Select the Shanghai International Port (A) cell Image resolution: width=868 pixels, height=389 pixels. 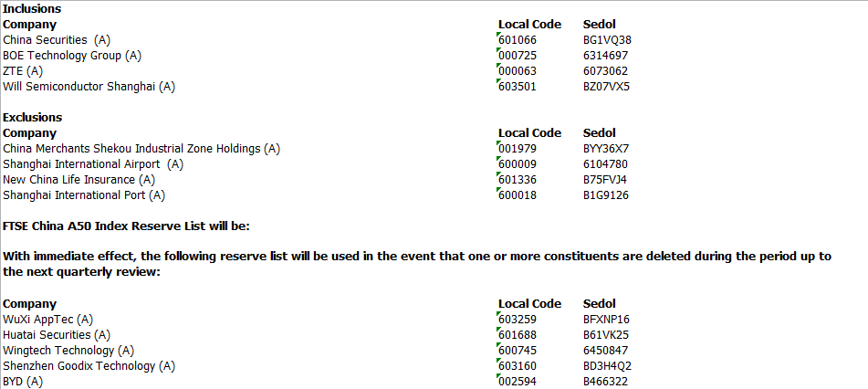point(84,194)
